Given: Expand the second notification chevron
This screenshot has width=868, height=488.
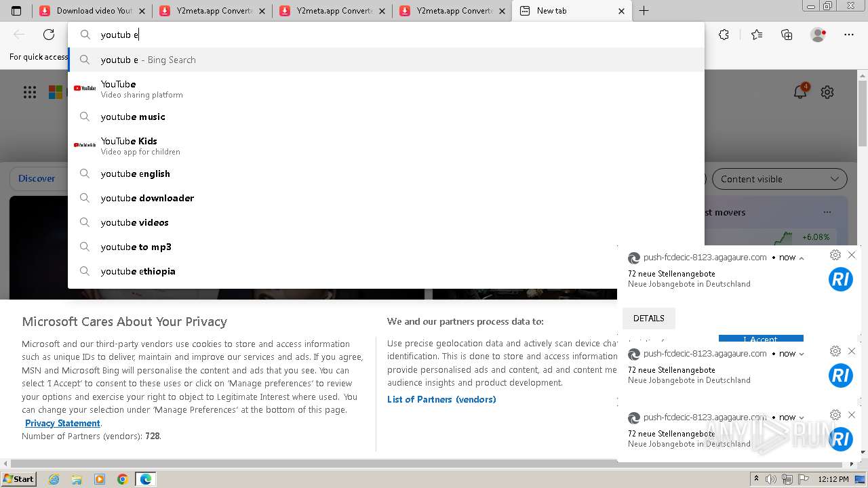Looking at the screenshot, I should (802, 354).
